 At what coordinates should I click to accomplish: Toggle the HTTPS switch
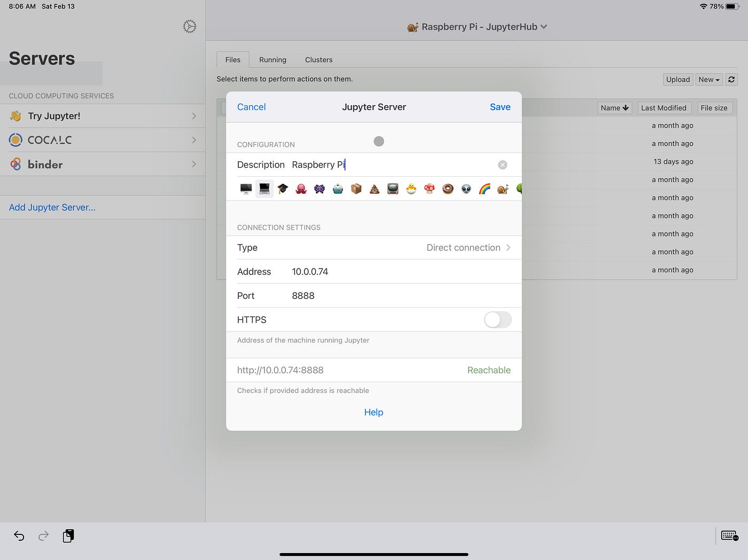point(498,320)
